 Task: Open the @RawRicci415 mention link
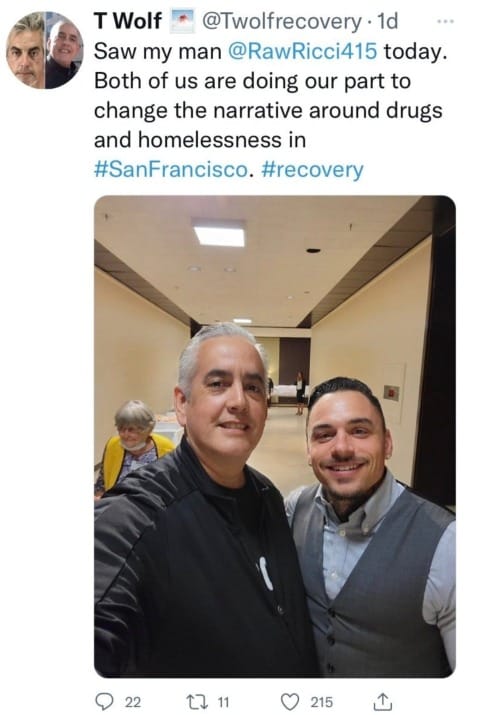click(302, 51)
